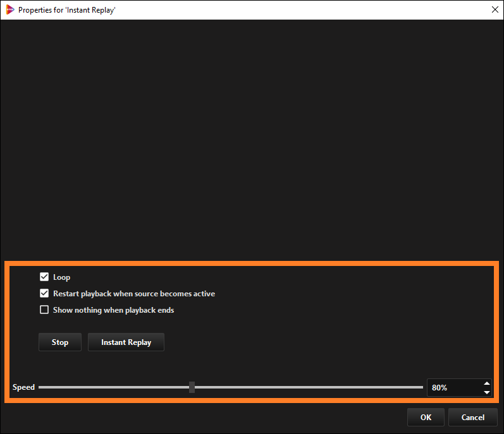Click the 'Loop' label text
This screenshot has width=504, height=434.
point(61,277)
